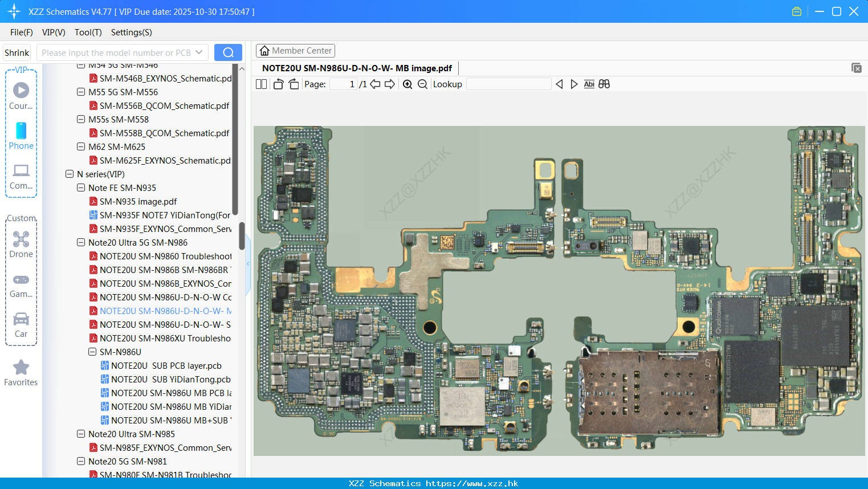
Task: Collapse Note20 Ultra SM-N985 node
Action: click(x=81, y=434)
